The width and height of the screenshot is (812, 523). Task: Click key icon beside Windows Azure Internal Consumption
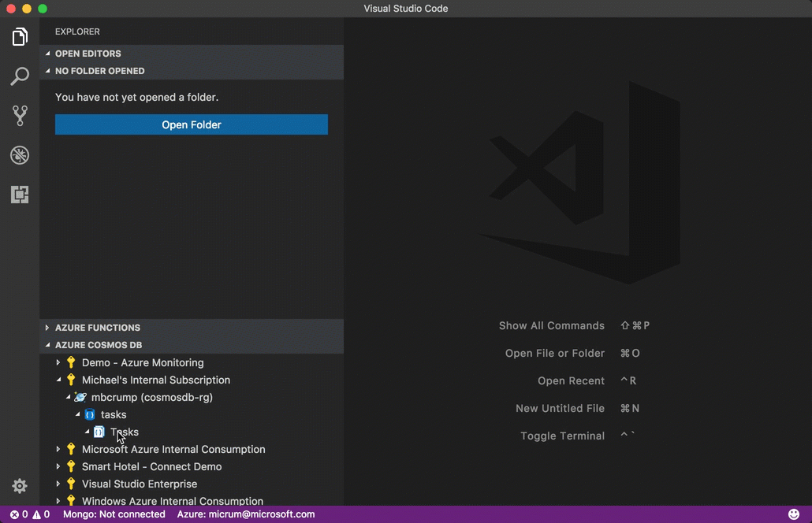[71, 500]
